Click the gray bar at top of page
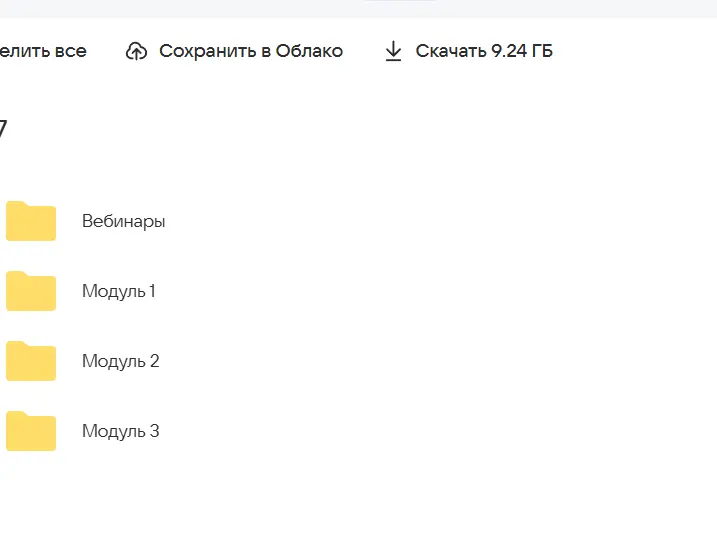The width and height of the screenshot is (717, 549). coord(358,9)
